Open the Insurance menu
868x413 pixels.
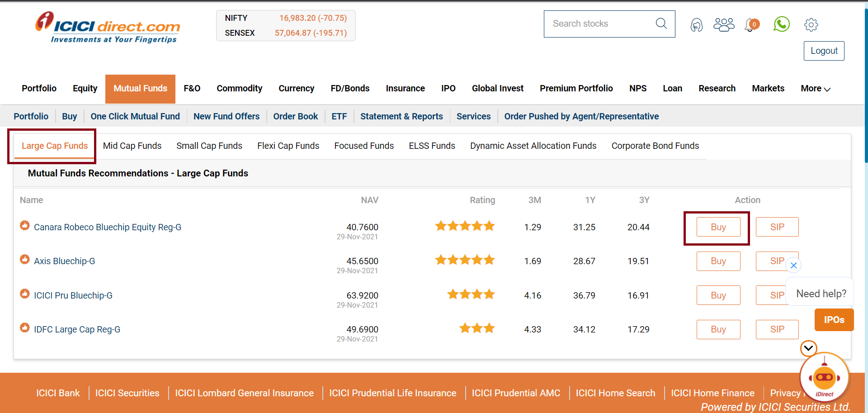[405, 89]
